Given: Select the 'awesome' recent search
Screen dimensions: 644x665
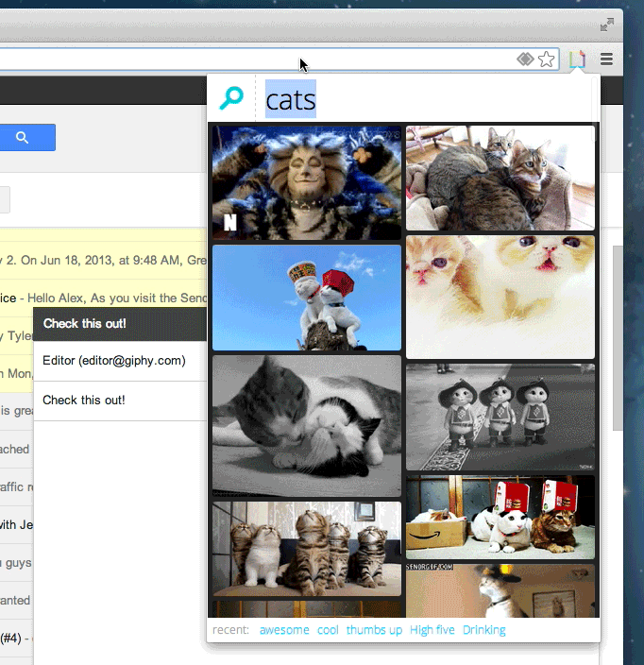Looking at the screenshot, I should tap(284, 630).
